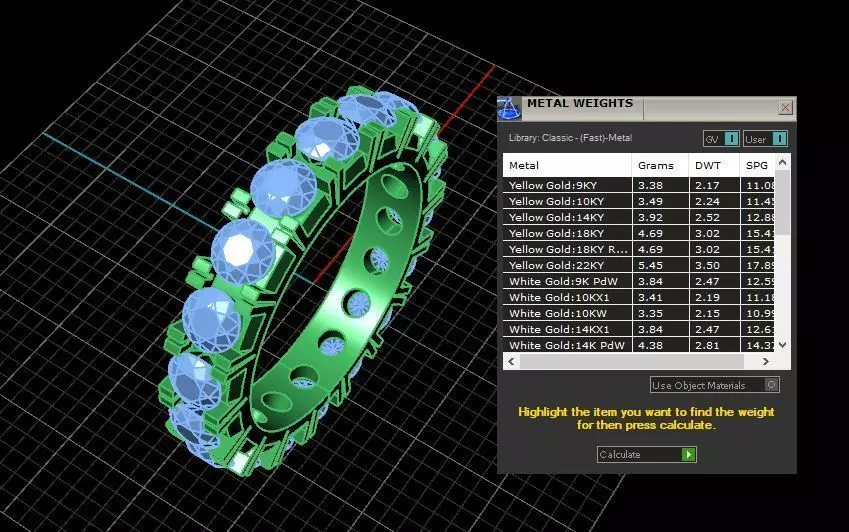Viewport: 849px width, 532px height.
Task: Click the horizontal scrollbar thumb below table
Action: tap(632, 361)
